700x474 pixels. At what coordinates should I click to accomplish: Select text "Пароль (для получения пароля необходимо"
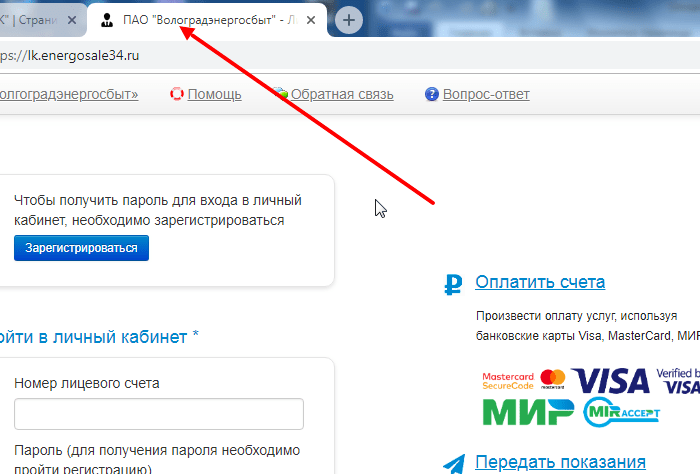click(157, 450)
